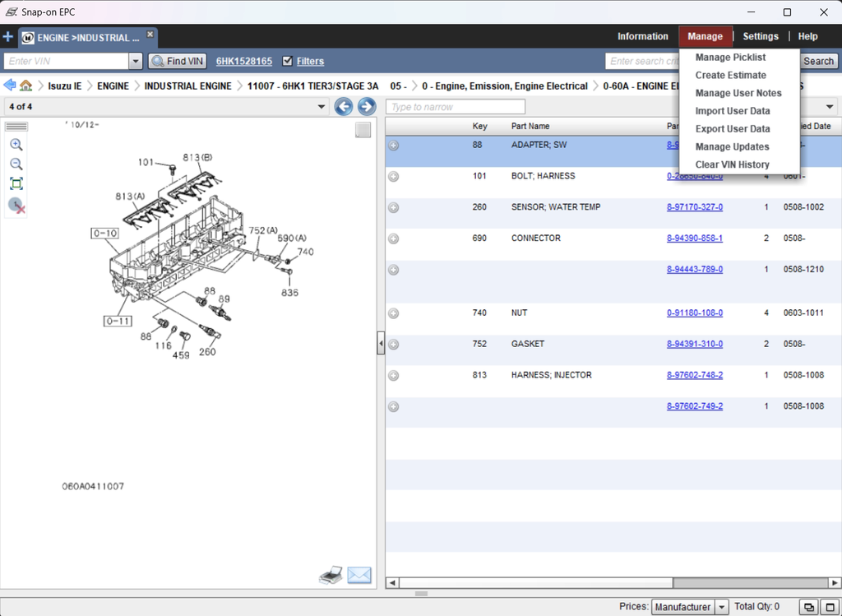Select Isuzu IE breadcrumb
This screenshot has height=616, width=842.
tap(65, 86)
